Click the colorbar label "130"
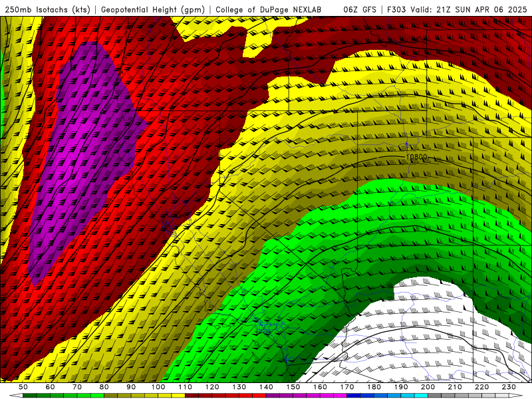 click(x=239, y=387)
